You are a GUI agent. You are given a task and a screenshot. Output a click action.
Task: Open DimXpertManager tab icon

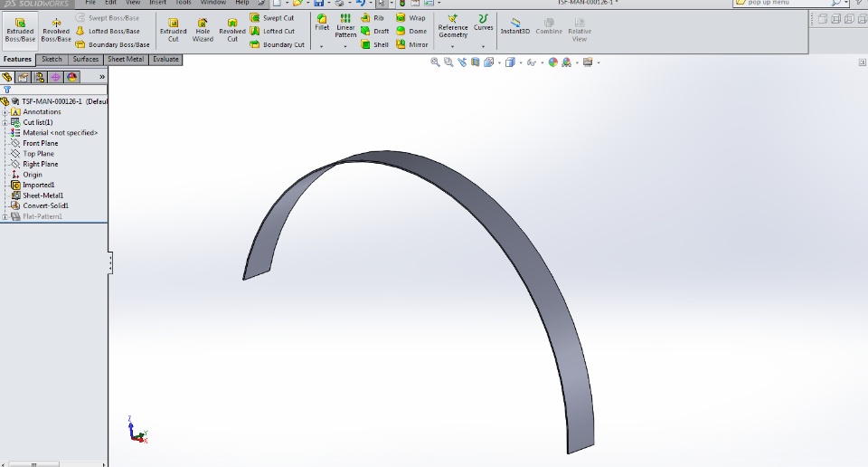click(55, 77)
